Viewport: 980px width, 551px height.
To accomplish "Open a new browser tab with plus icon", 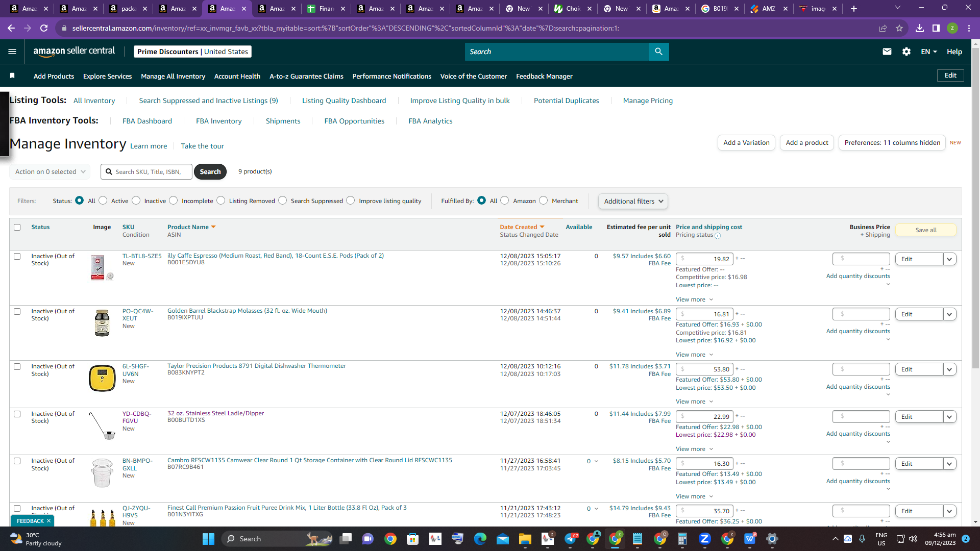I will pyautogui.click(x=854, y=9).
